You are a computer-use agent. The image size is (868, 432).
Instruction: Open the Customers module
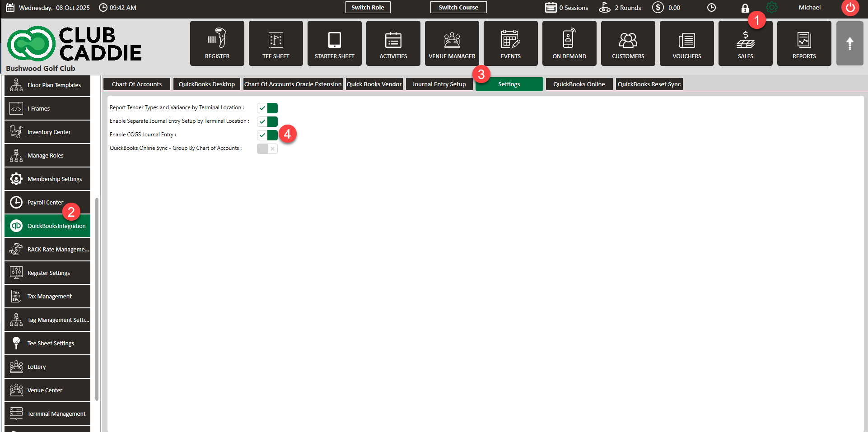tap(628, 43)
